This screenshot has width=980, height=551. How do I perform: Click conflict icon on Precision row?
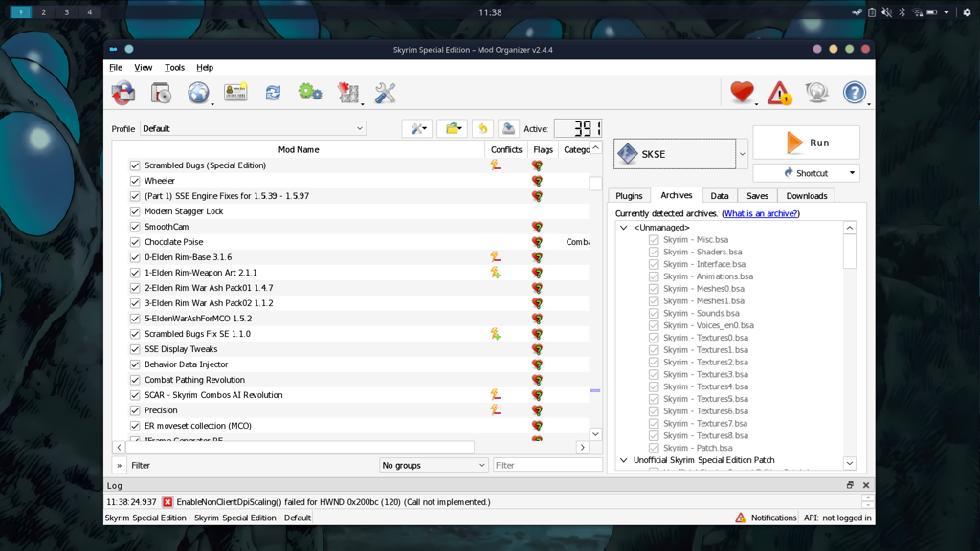496,410
